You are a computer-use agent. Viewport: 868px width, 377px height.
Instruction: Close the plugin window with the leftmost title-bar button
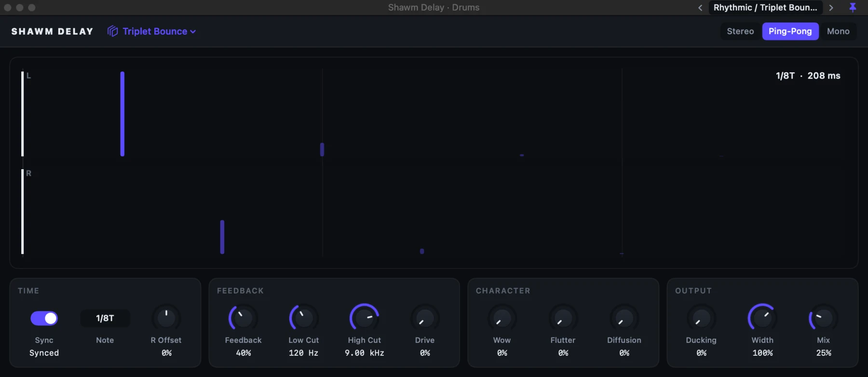7,7
